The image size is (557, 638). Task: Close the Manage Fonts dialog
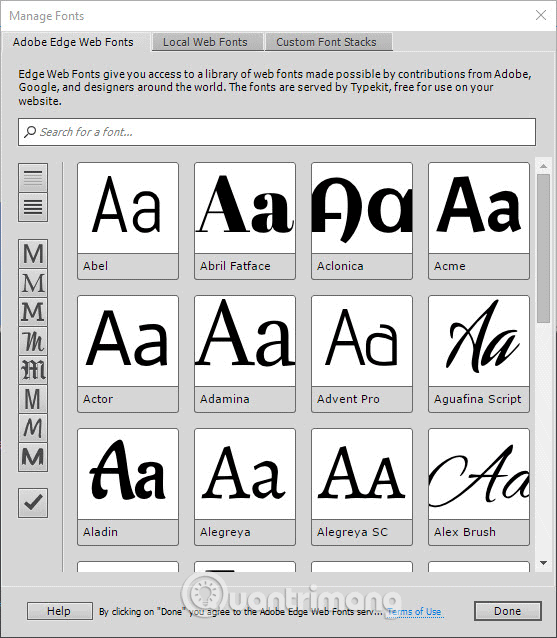[541, 15]
